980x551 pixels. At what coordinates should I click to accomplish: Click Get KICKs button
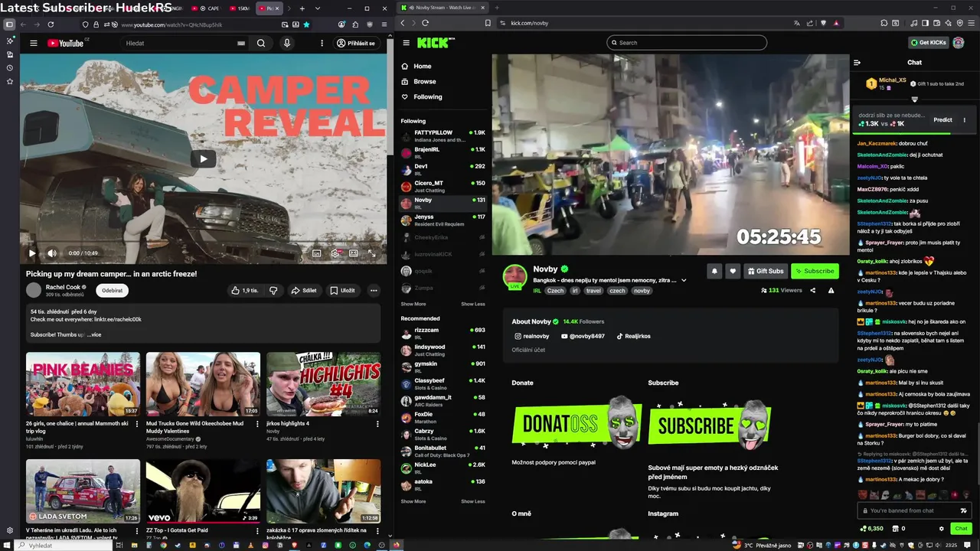tap(928, 43)
